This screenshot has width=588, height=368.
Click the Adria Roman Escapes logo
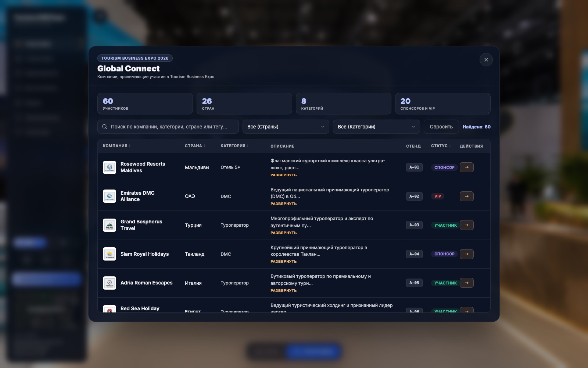click(110, 283)
